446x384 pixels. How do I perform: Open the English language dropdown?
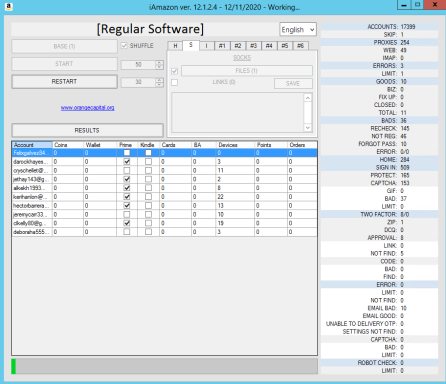coord(298,30)
